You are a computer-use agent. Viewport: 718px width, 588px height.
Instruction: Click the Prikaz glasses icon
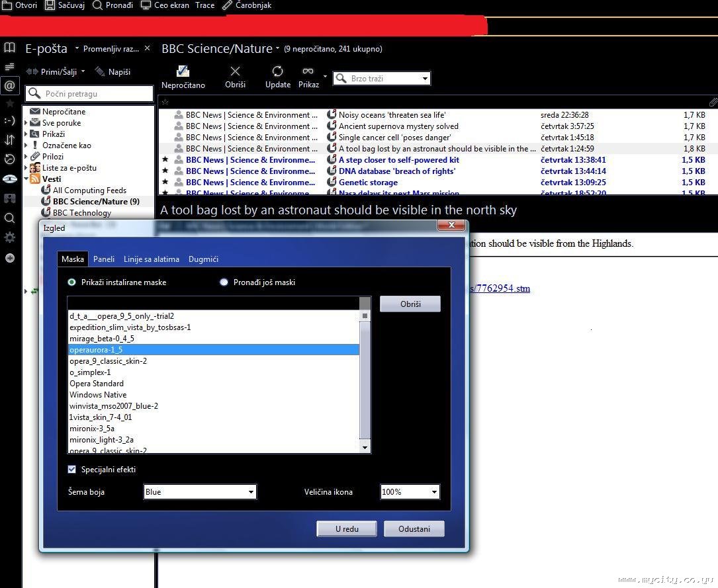308,71
